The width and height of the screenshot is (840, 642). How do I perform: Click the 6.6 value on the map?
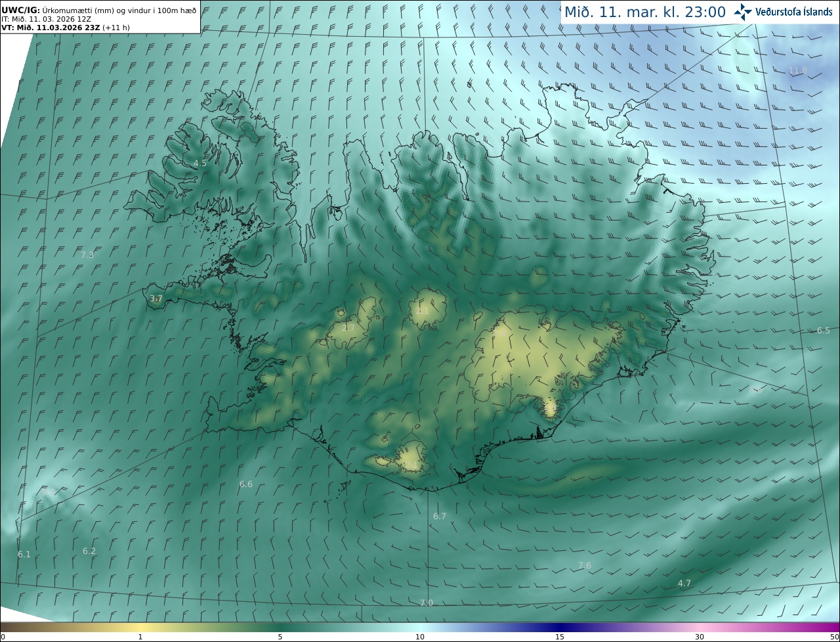pyautogui.click(x=246, y=484)
